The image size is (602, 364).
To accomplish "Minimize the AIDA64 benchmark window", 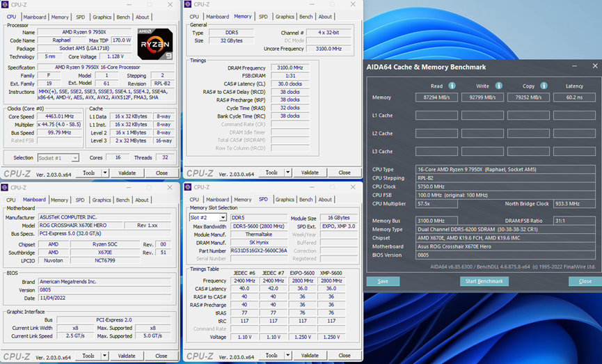I will tap(574, 66).
